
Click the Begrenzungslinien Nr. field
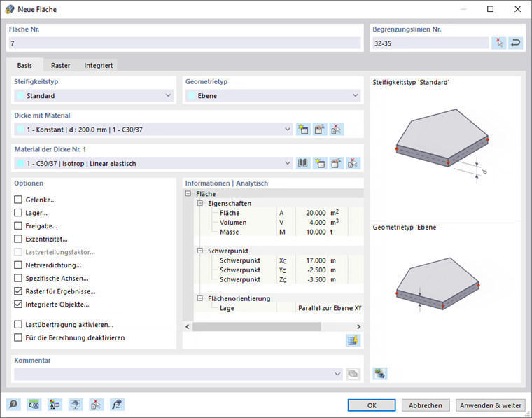430,43
